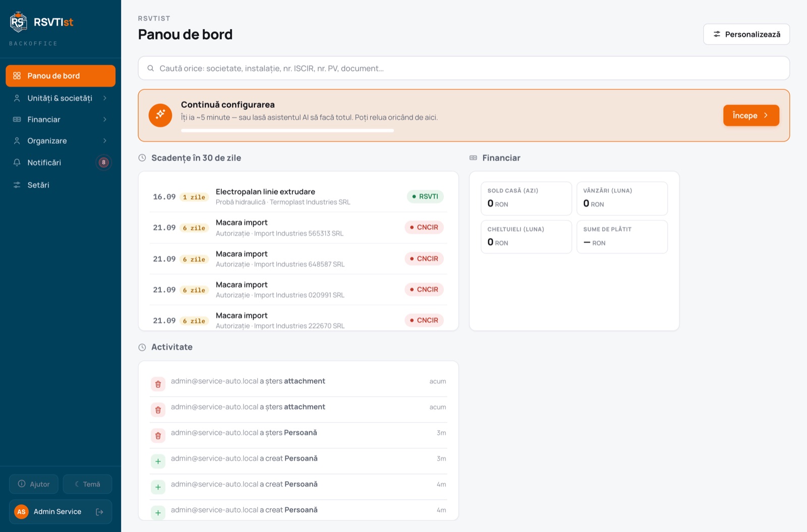Open Notificări from the sidebar
This screenshot has height=532, width=807.
[61, 162]
